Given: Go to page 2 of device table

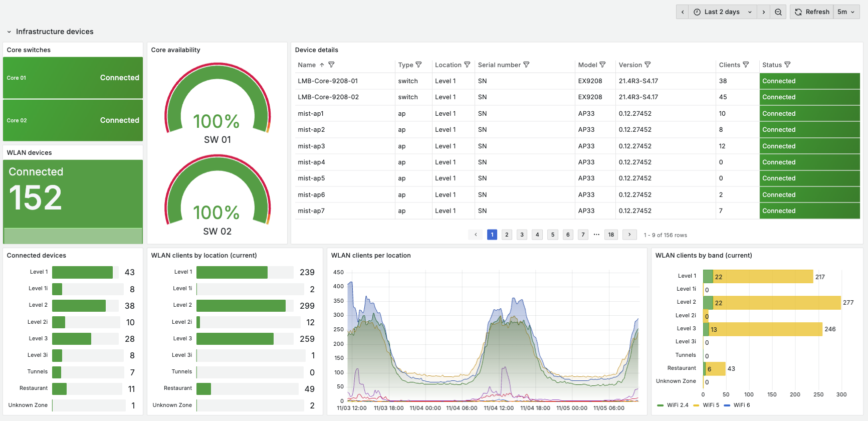Looking at the screenshot, I should point(507,235).
